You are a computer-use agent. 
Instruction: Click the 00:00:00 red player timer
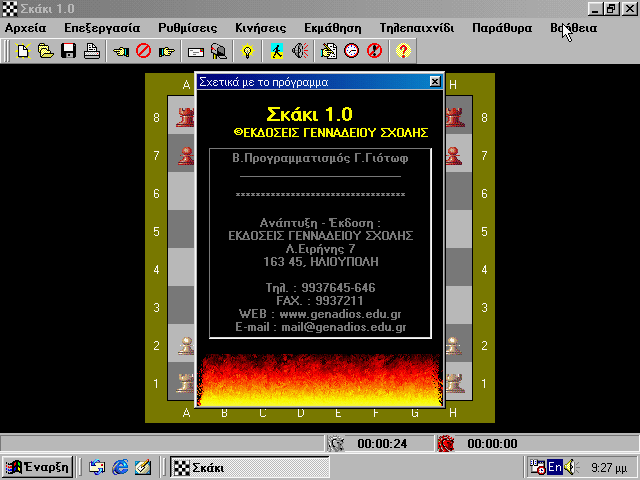492,444
